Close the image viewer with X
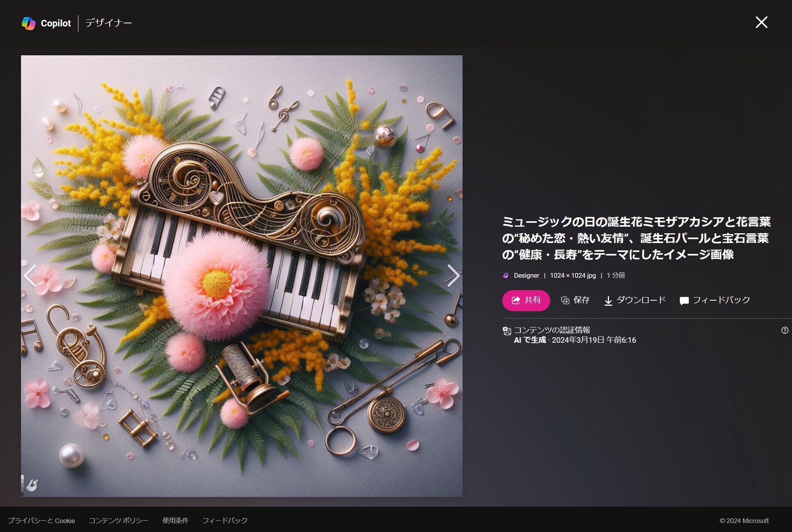Viewport: 792px width, 532px height. pyautogui.click(x=761, y=23)
